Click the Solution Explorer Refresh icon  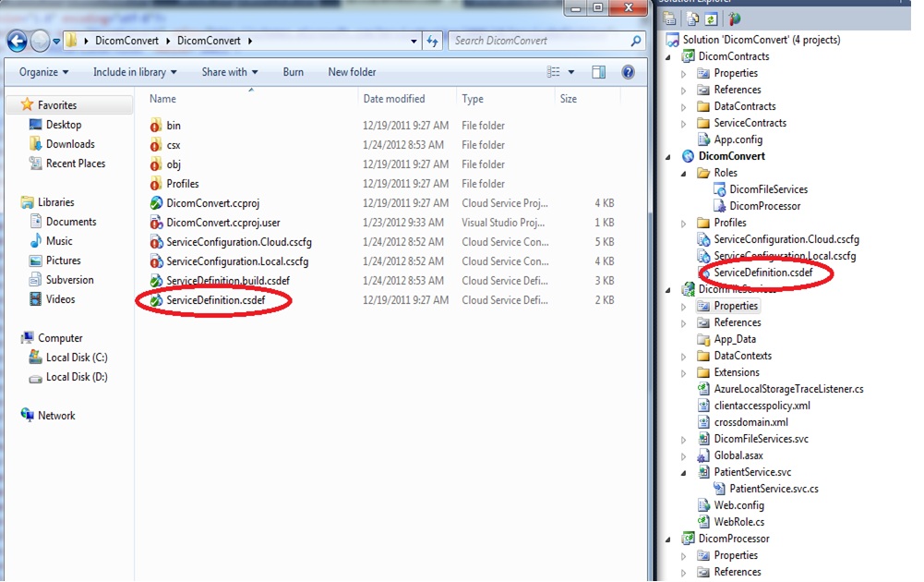(x=712, y=18)
